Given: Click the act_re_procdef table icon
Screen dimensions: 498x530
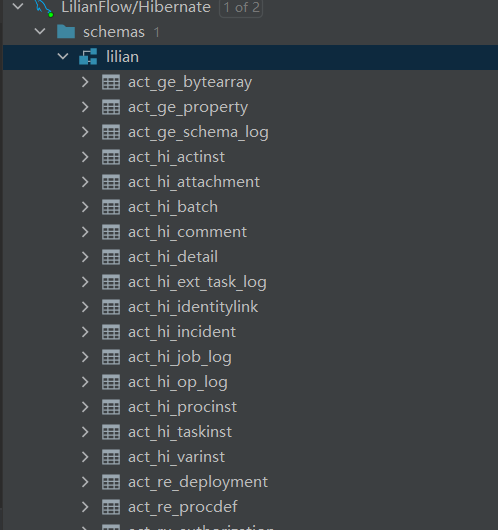Looking at the screenshot, I should (x=111, y=507).
